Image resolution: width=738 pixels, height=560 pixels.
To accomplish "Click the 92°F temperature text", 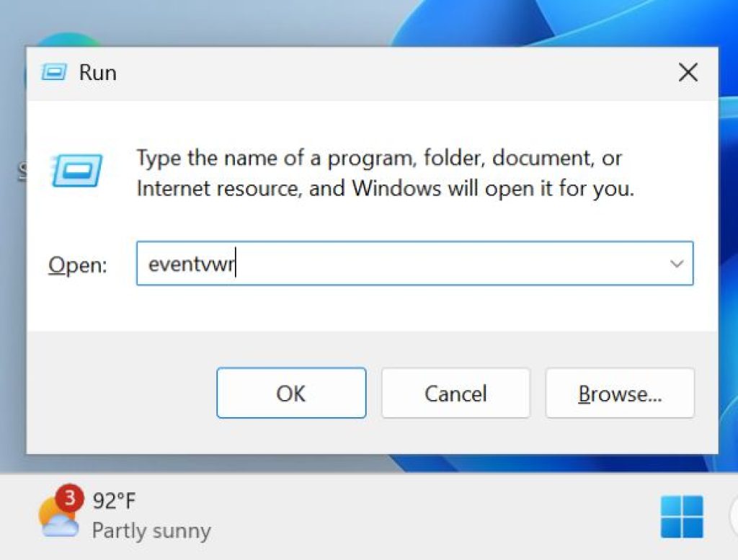I will pyautogui.click(x=114, y=500).
